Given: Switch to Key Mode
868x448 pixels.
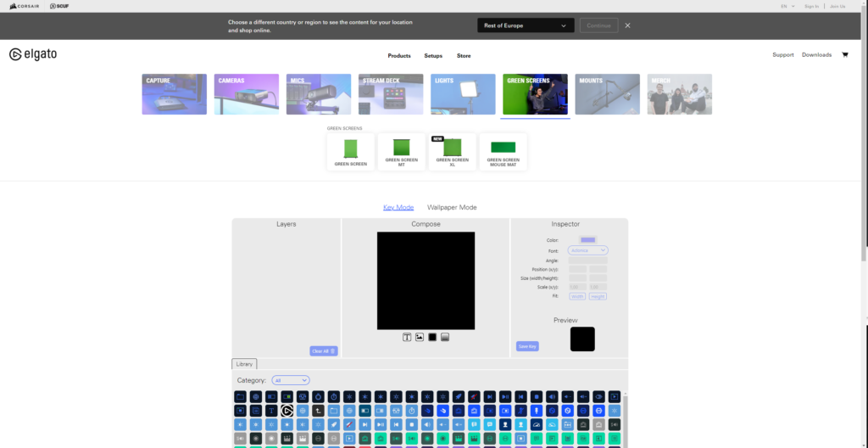Looking at the screenshot, I should pos(398,207).
